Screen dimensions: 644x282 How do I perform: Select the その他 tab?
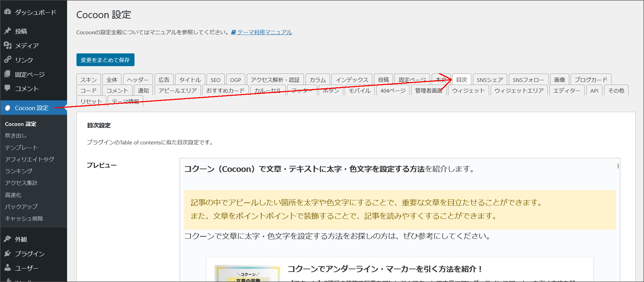click(616, 90)
